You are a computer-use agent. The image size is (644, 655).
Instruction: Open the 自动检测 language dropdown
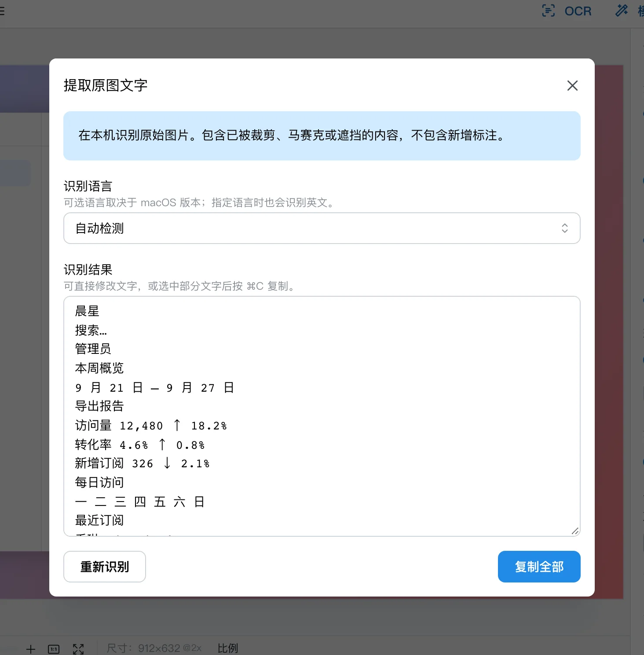(322, 228)
